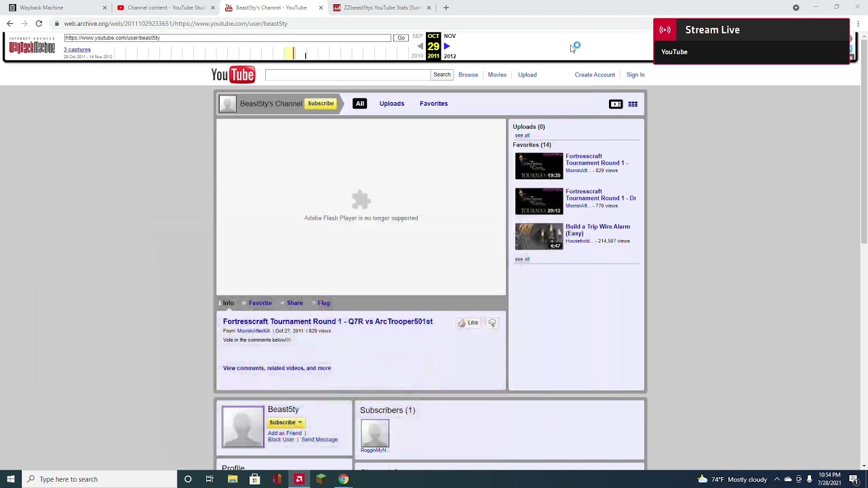Open Chrome from the taskbar
Image resolution: width=868 pixels, height=488 pixels.
pos(344,479)
